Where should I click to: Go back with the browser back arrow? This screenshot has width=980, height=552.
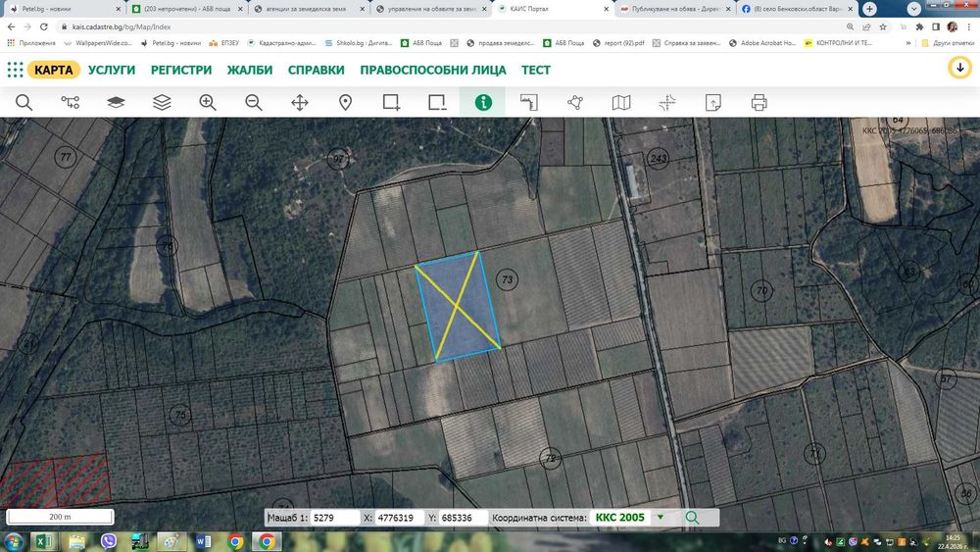[x=11, y=26]
